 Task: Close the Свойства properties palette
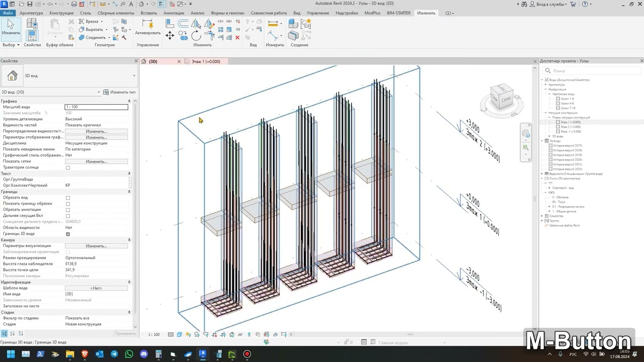(x=136, y=61)
